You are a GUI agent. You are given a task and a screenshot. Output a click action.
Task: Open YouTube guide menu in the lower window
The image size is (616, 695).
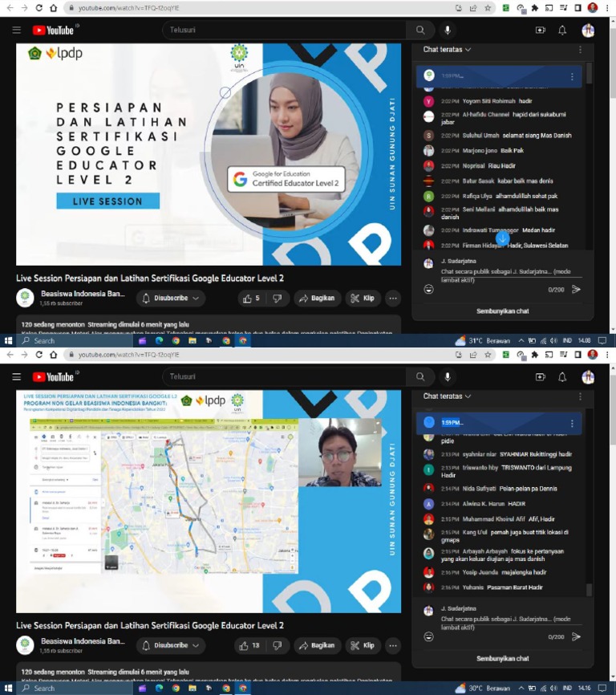click(17, 376)
